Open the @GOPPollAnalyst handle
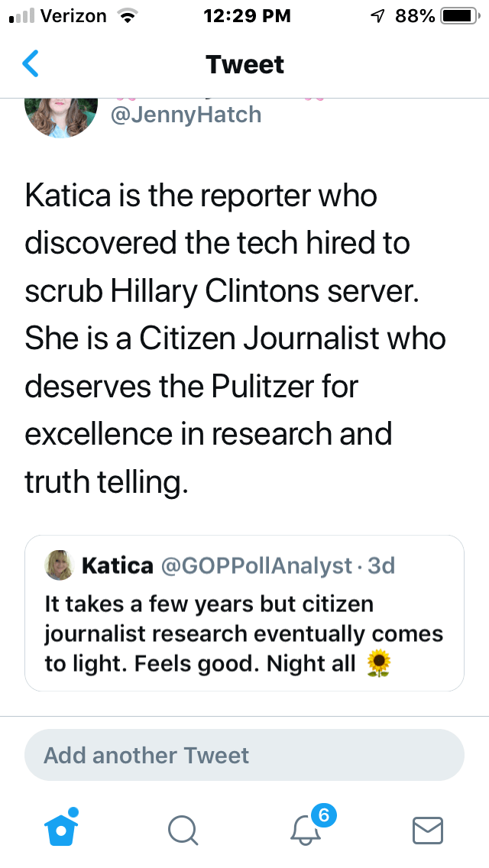 tap(256, 566)
